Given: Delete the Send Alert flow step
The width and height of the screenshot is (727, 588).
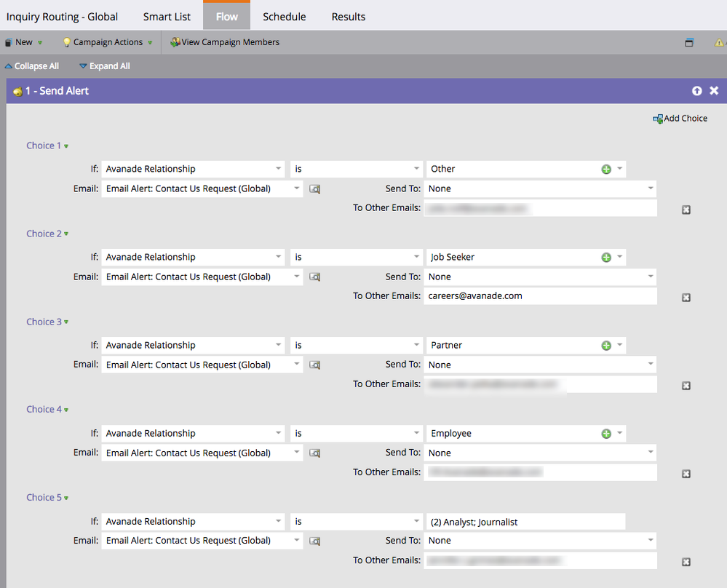Looking at the screenshot, I should tap(714, 91).
